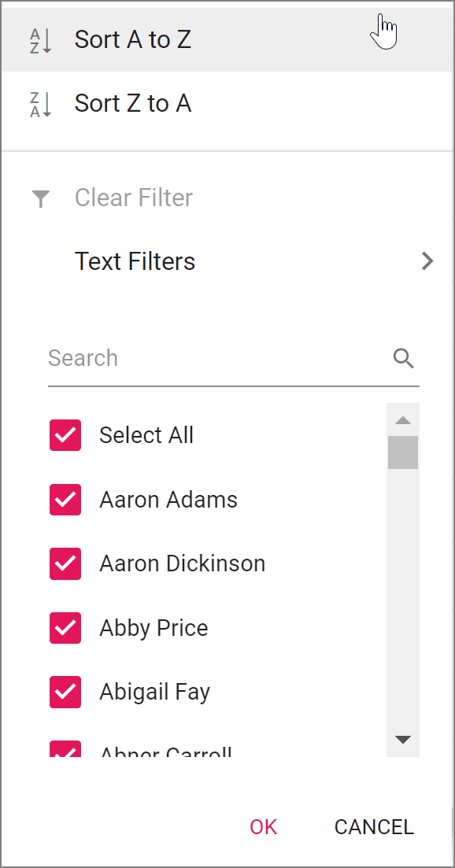
Task: Toggle the Abner Carroll checkbox
Action: coord(65,749)
